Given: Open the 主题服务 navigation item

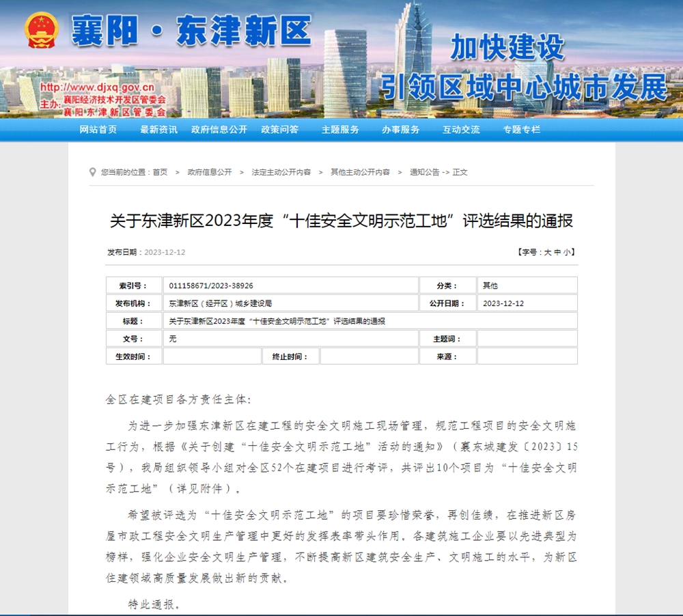Looking at the screenshot, I should click(x=340, y=130).
